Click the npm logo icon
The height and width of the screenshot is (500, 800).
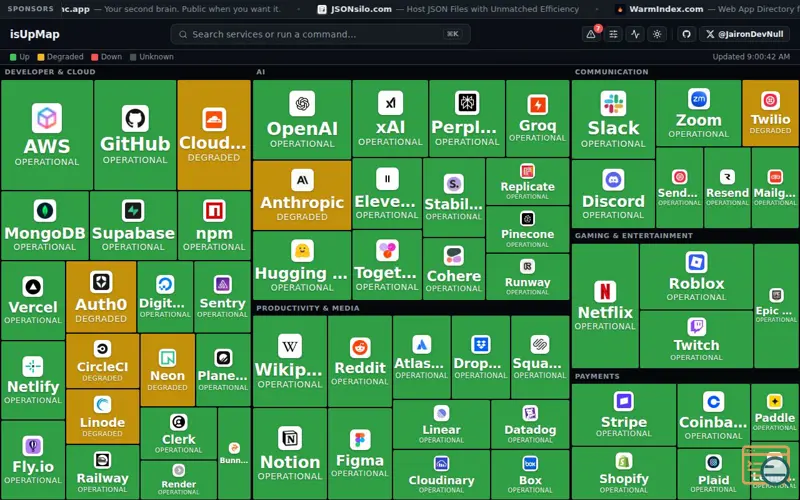click(214, 211)
